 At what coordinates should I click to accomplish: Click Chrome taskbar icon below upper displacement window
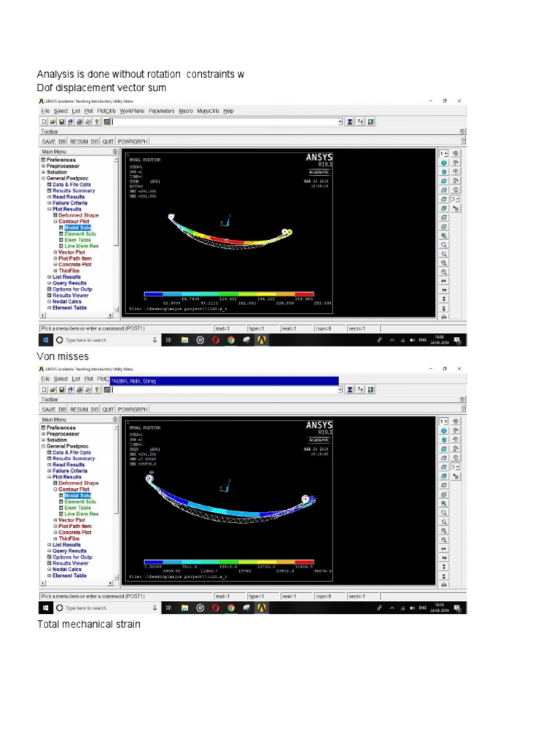(x=231, y=340)
